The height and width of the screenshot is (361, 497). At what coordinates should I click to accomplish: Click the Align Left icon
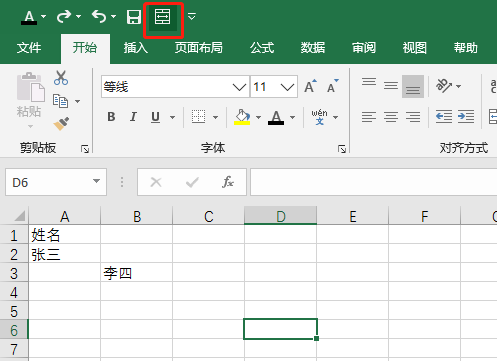pyautogui.click(x=369, y=117)
